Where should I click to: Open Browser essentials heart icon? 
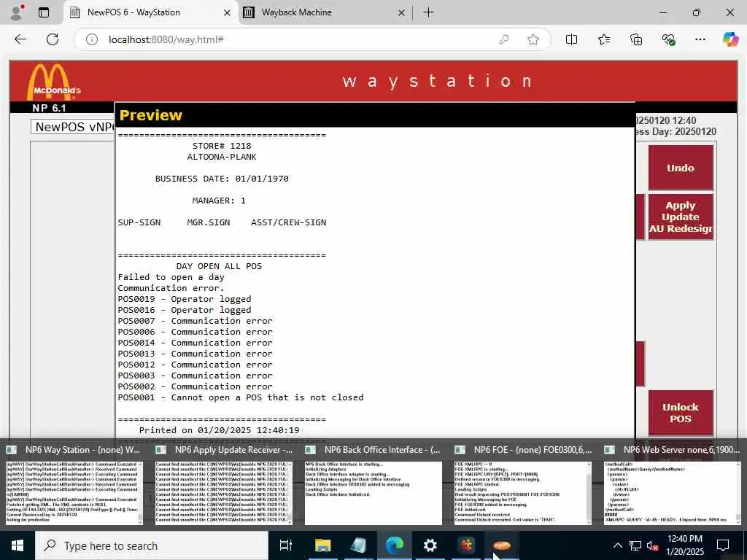coord(668,39)
